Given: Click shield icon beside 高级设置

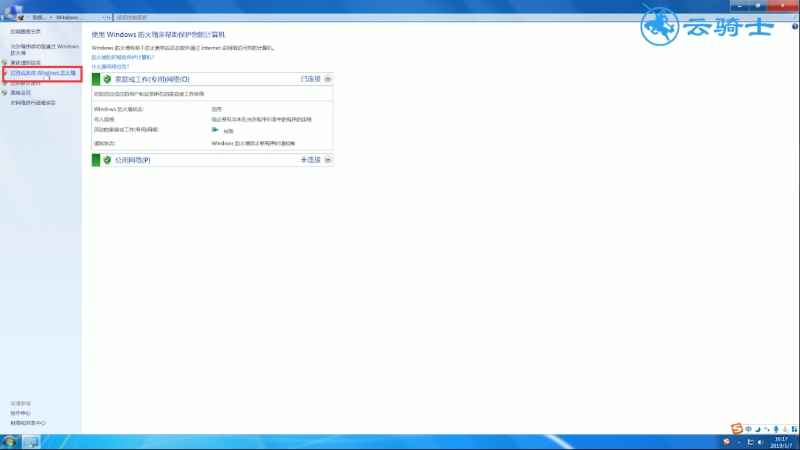Looking at the screenshot, I should click(5, 93).
